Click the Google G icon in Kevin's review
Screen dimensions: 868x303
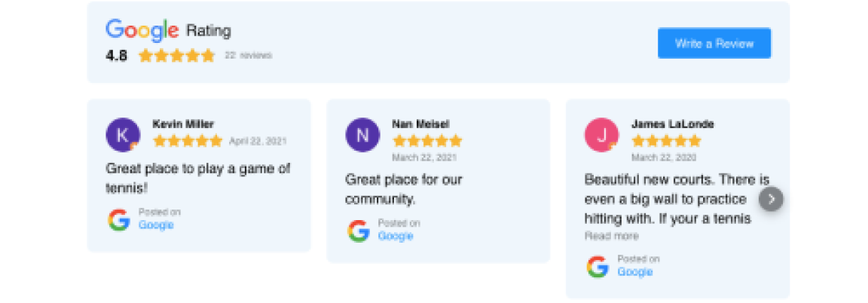click(119, 219)
